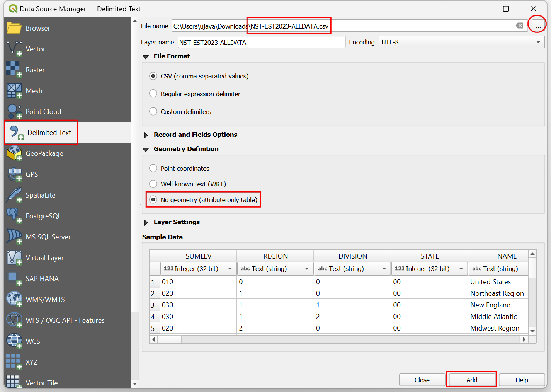Choose Well known text (WKT) option
The image size is (551, 392).
[153, 184]
